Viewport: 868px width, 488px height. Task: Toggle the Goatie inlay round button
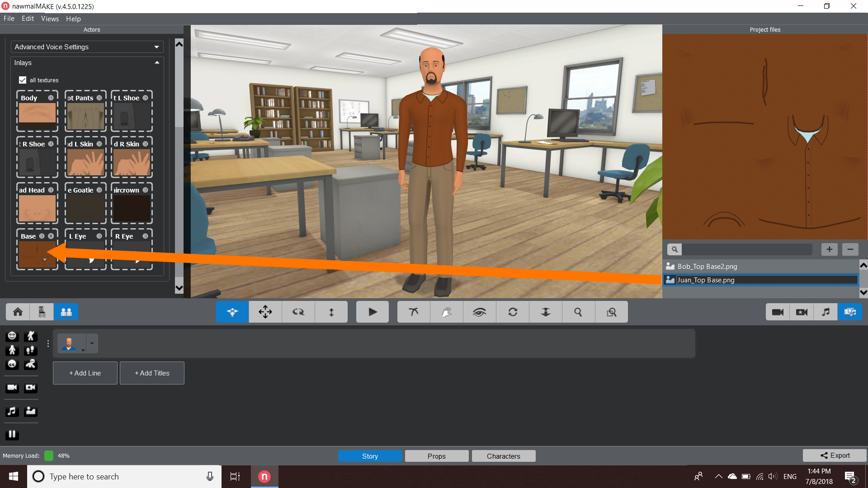[99, 190]
